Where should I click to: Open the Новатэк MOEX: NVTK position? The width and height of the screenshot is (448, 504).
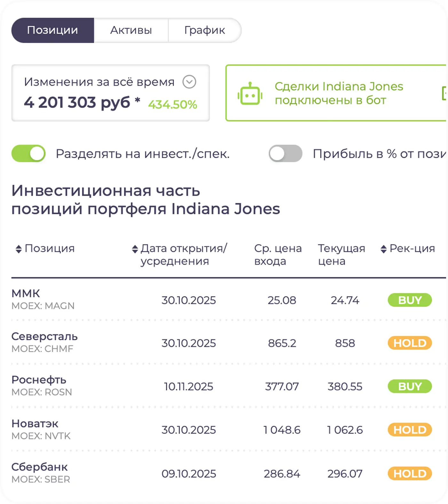pos(40,429)
